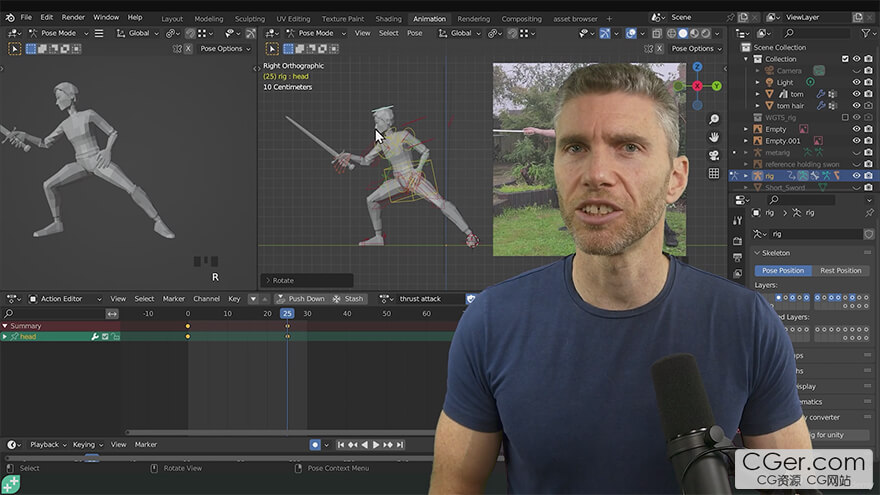Toggle X mirror in right viewport
The height and width of the screenshot is (495, 880).
[659, 49]
